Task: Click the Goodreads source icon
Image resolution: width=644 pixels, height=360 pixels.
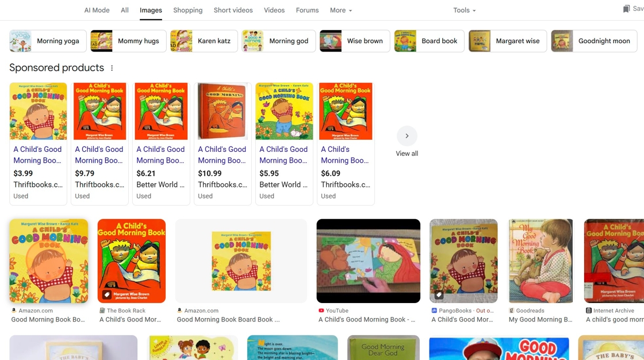Action: coord(511,311)
